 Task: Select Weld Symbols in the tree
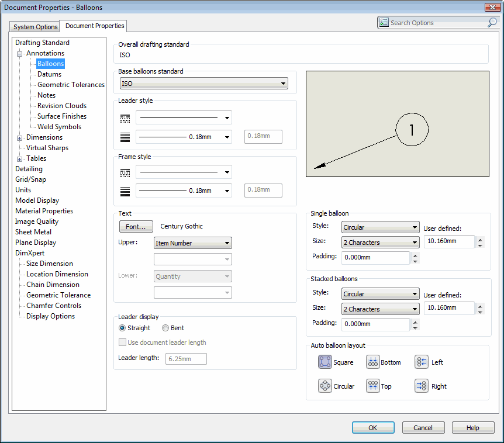(x=59, y=127)
